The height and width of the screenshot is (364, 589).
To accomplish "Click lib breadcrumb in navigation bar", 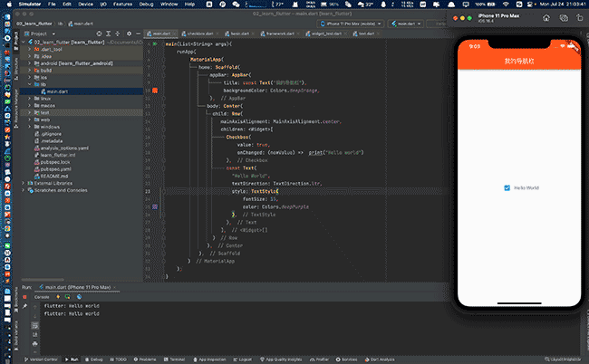I will click(60, 24).
